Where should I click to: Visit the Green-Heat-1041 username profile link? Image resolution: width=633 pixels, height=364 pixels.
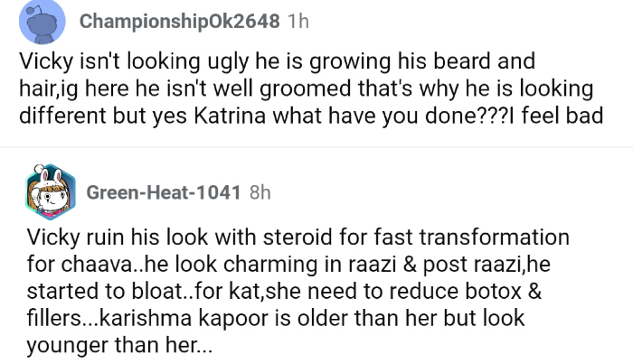(x=163, y=192)
